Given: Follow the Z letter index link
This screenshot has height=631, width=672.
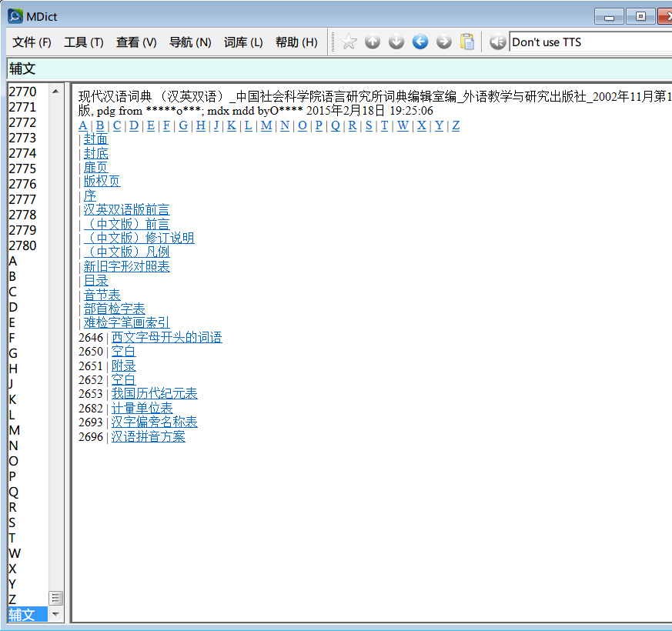Looking at the screenshot, I should coord(456,125).
